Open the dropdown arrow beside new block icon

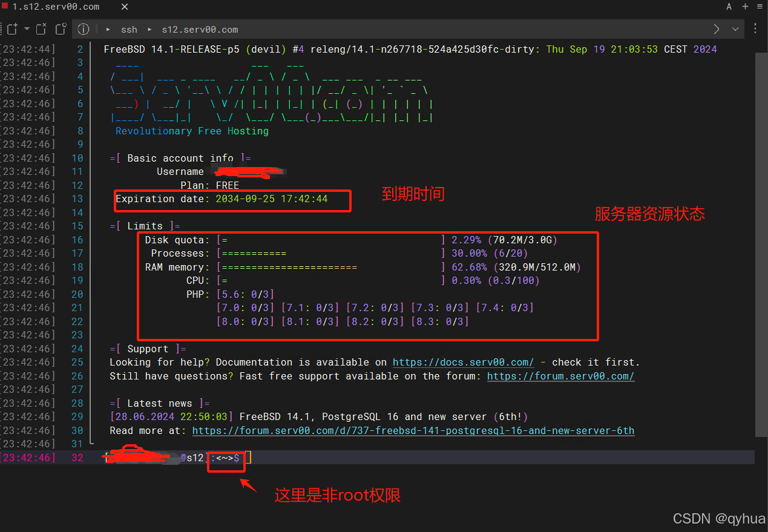click(27, 29)
